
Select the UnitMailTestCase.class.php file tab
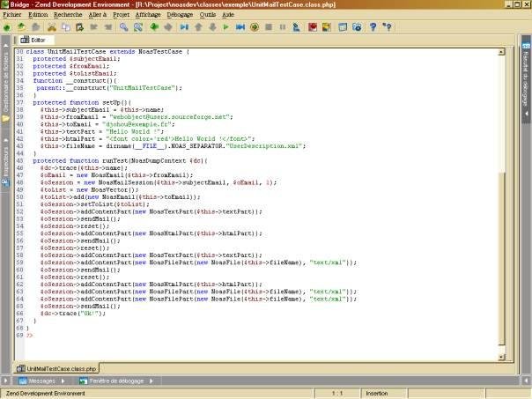tap(60, 368)
